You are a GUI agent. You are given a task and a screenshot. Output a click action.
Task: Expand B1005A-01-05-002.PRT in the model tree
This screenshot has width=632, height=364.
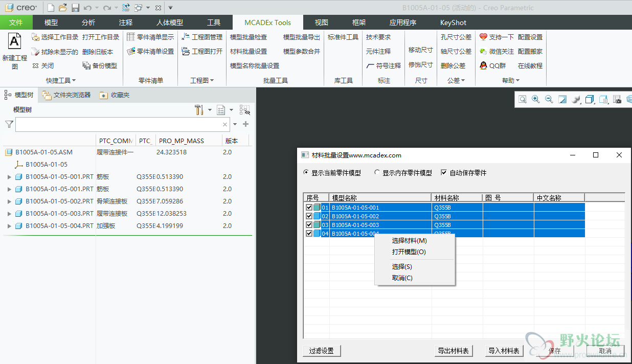[x=9, y=201]
